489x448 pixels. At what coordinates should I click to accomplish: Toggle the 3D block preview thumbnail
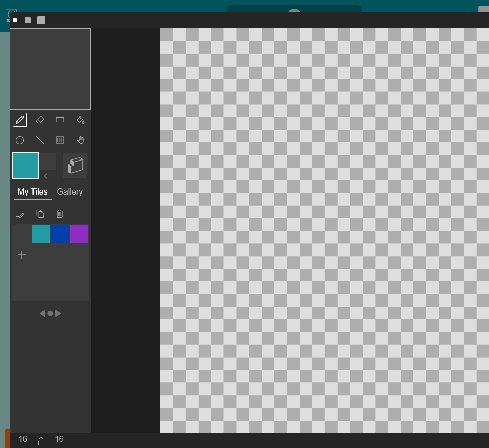tap(75, 165)
